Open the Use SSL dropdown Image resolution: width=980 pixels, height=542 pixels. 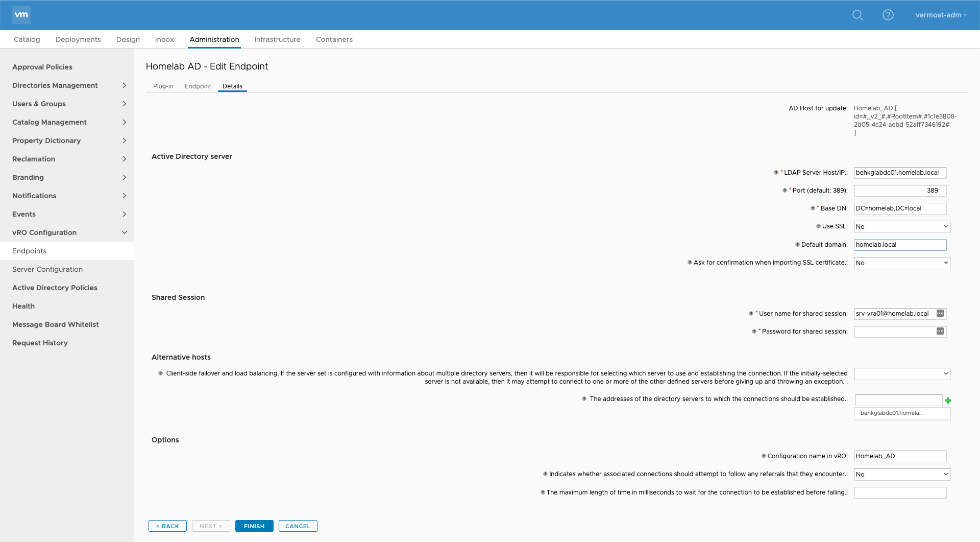(902, 227)
